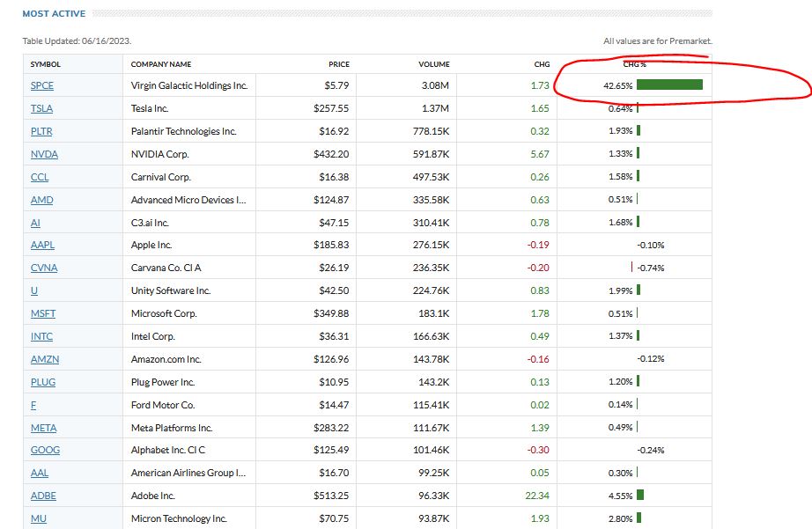
Task: Select the NVDA ticker link
Action: pyautogui.click(x=44, y=154)
